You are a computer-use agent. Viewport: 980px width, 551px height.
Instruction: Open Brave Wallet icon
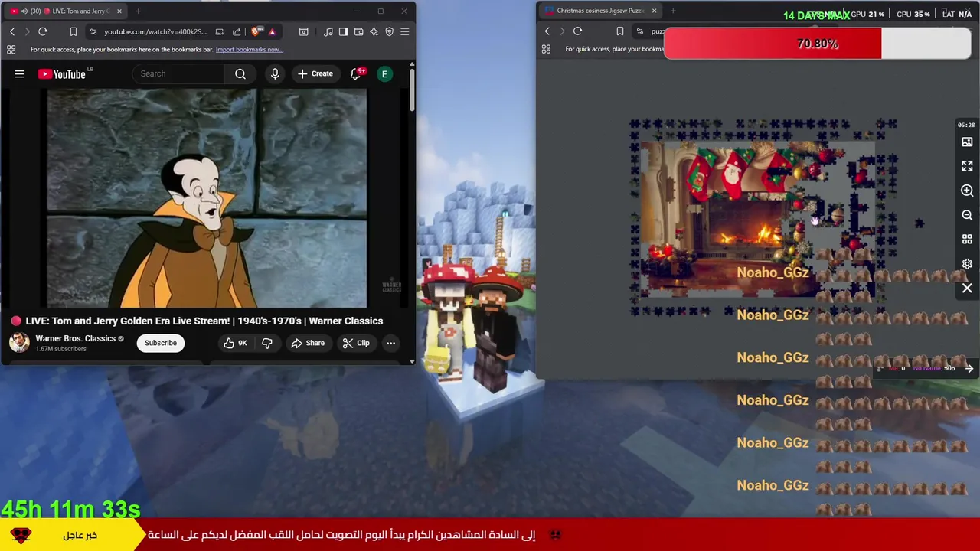coord(358,31)
